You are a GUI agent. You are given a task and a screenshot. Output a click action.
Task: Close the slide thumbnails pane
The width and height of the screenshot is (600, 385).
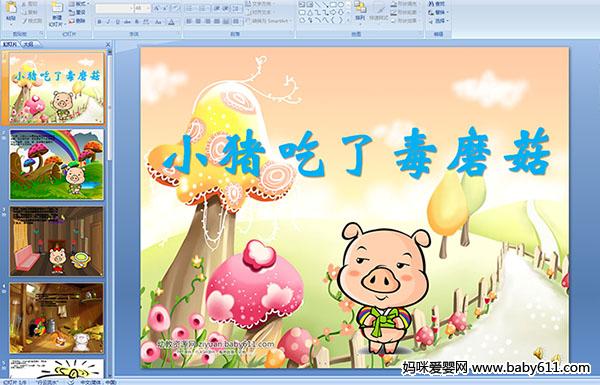tap(108, 45)
